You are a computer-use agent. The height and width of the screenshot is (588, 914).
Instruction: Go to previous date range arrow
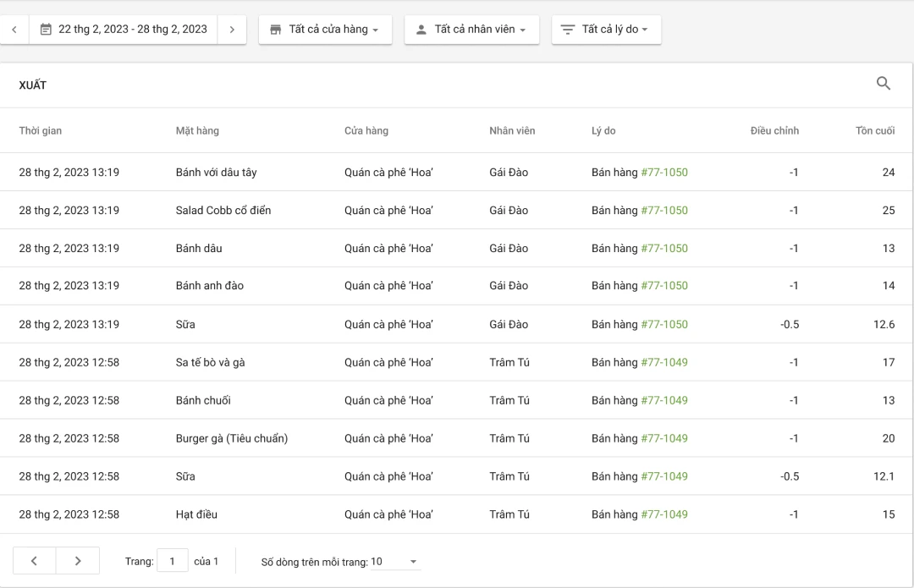[x=14, y=30]
